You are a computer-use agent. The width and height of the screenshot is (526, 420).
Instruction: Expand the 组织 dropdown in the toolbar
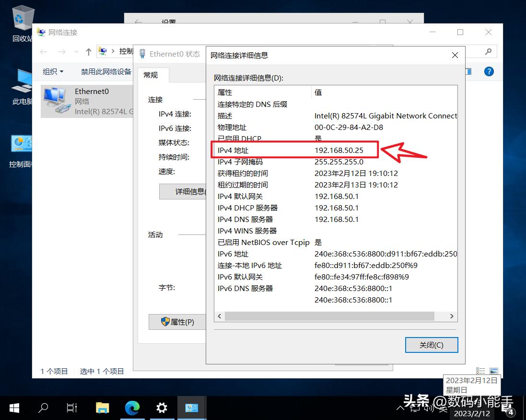[52, 71]
